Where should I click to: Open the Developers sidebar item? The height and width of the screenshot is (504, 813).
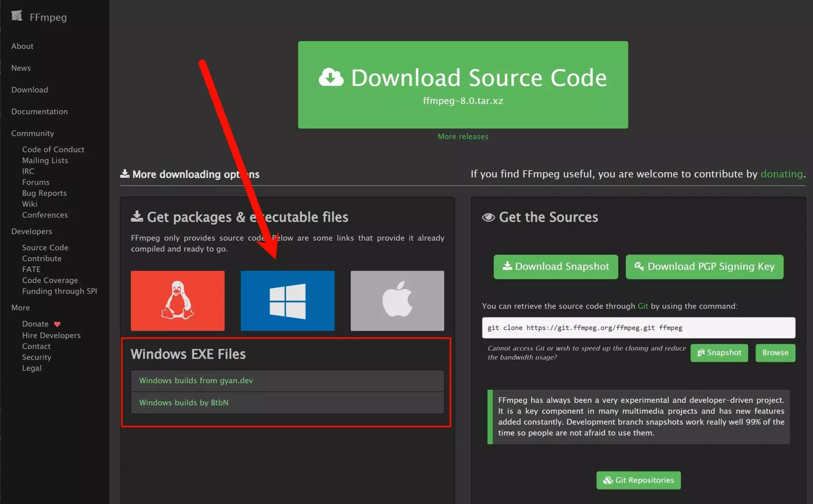32,231
